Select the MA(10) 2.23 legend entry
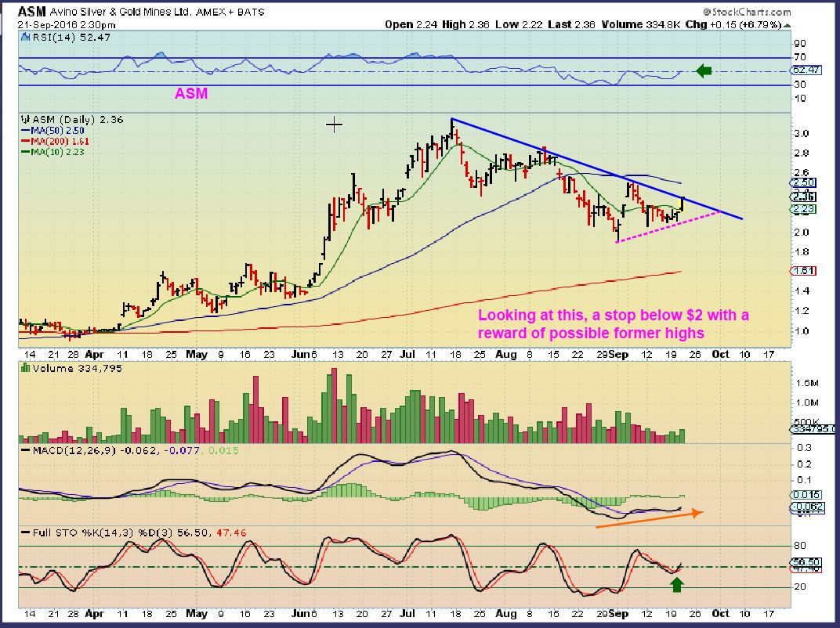Screen dimensions: 840x628 (52, 152)
